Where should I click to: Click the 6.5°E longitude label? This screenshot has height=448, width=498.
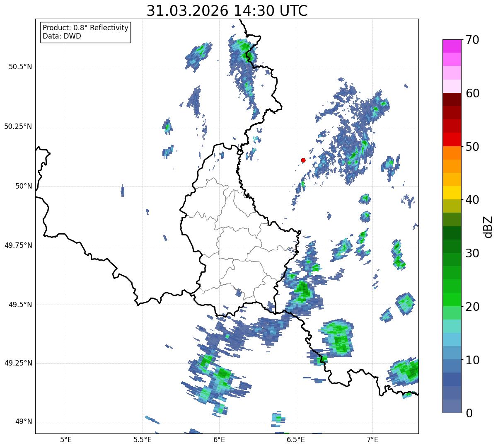pos(296,439)
